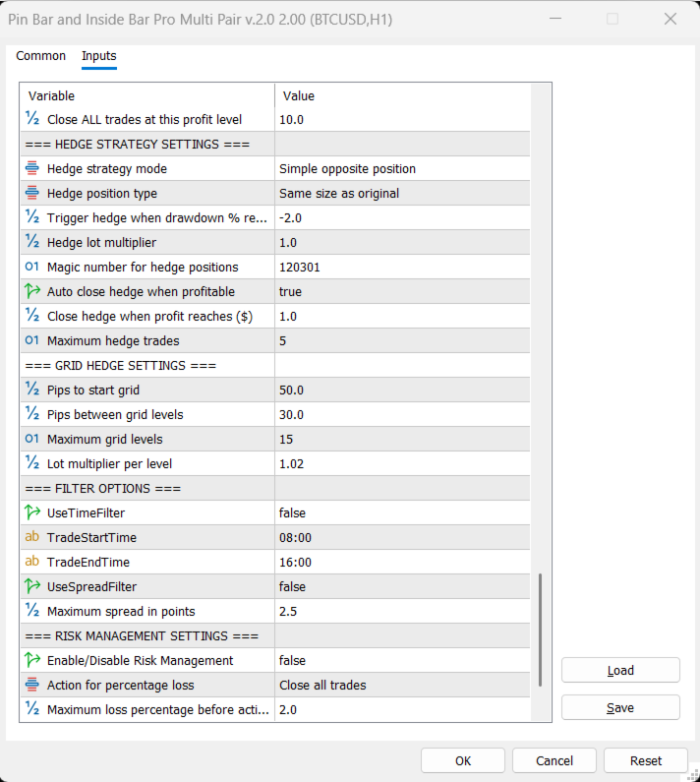
Task: Toggle the UseSpreadFilter false value
Action: pyautogui.click(x=403, y=587)
